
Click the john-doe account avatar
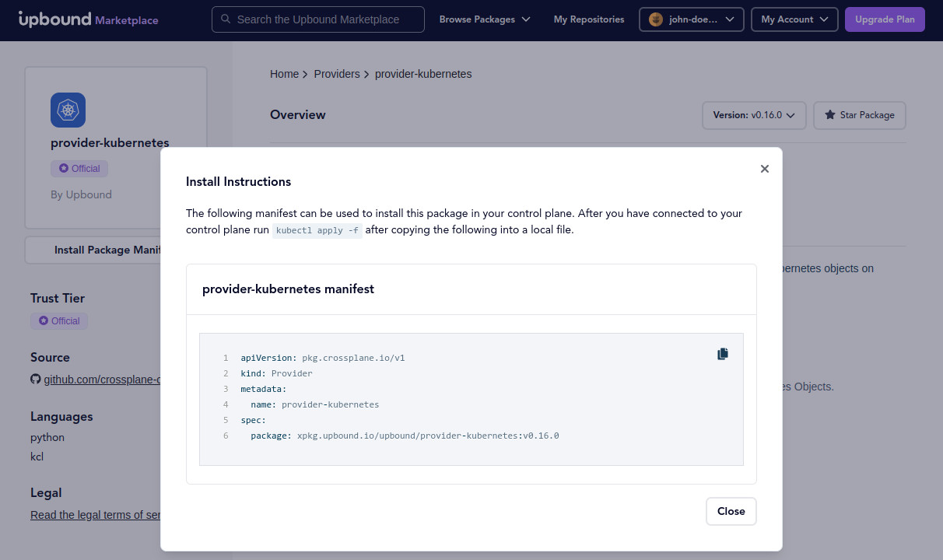click(656, 19)
